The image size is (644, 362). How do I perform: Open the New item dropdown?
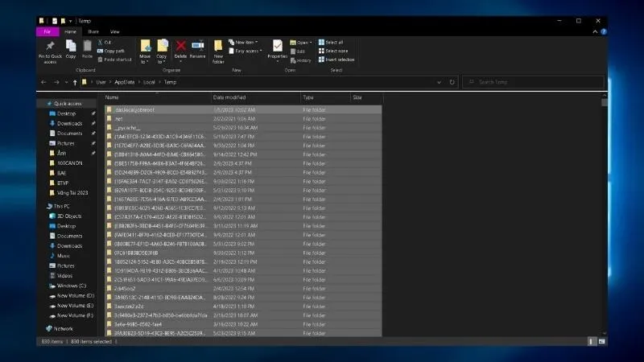click(244, 42)
